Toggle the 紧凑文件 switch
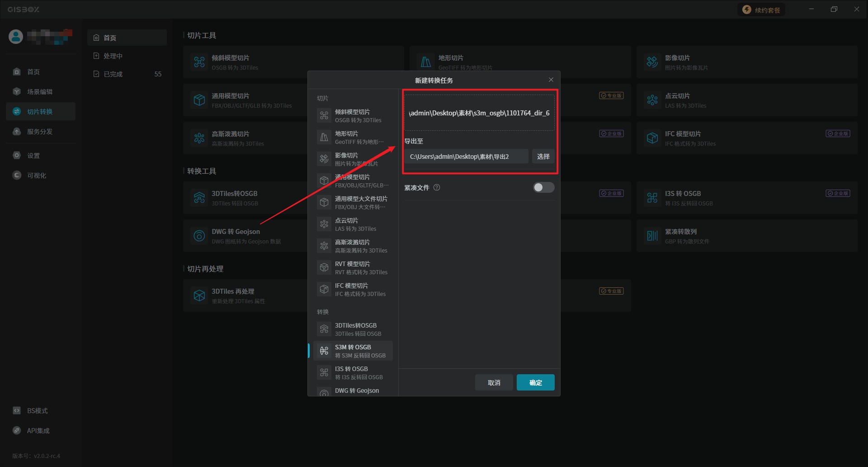The image size is (868, 467). click(x=543, y=187)
